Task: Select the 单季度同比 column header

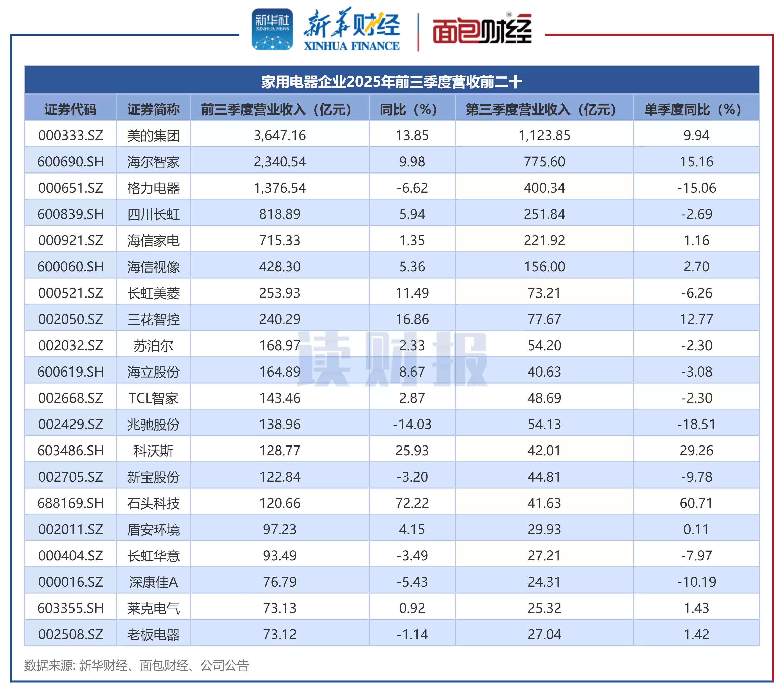Action: pyautogui.click(x=696, y=110)
